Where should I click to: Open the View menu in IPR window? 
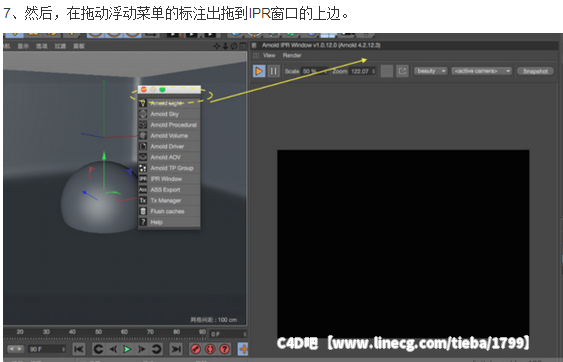point(269,55)
